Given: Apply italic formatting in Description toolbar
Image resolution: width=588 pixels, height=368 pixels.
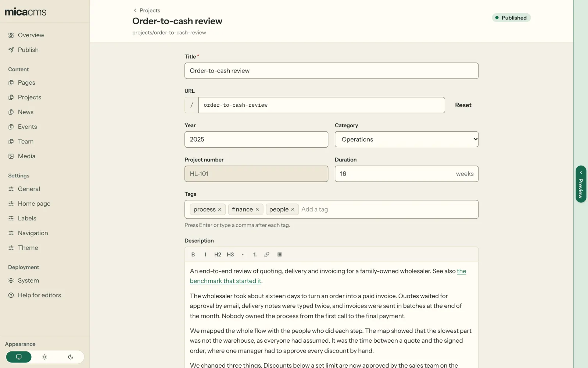Looking at the screenshot, I should (x=205, y=254).
